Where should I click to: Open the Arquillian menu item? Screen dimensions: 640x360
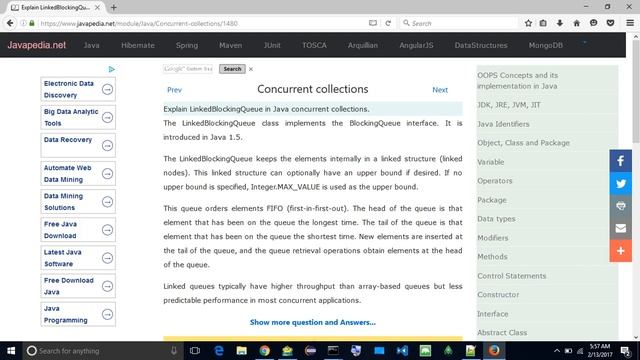[x=363, y=45]
